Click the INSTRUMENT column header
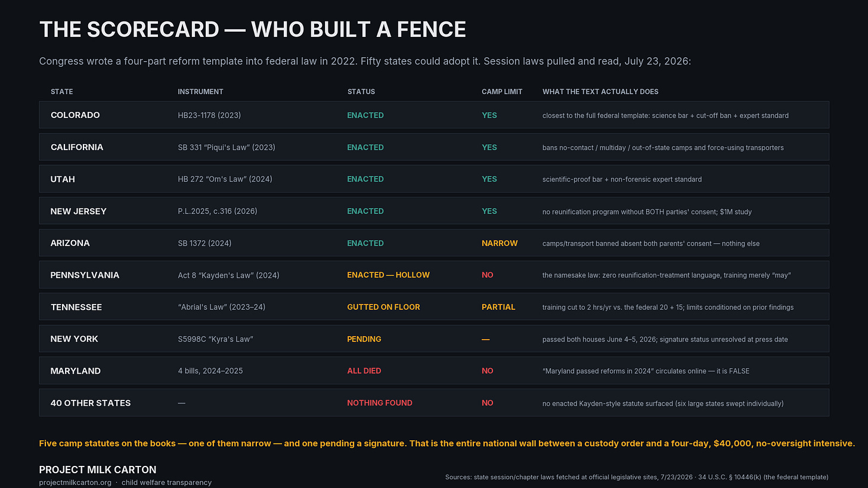This screenshot has height=488, width=868. (200, 92)
